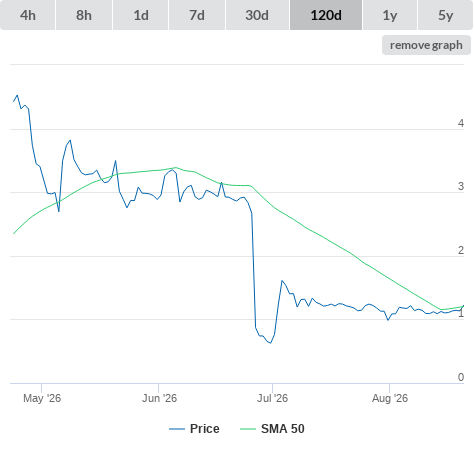The image size is (474, 455).
Task: Toggle the SMA 50 legend entry
Action: tap(283, 429)
